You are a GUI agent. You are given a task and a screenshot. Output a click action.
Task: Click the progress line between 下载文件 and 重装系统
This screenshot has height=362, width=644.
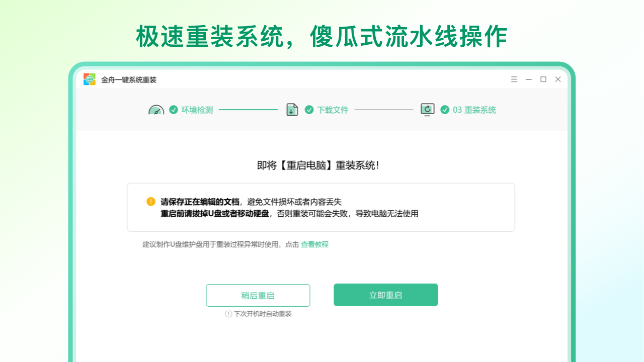click(384, 110)
